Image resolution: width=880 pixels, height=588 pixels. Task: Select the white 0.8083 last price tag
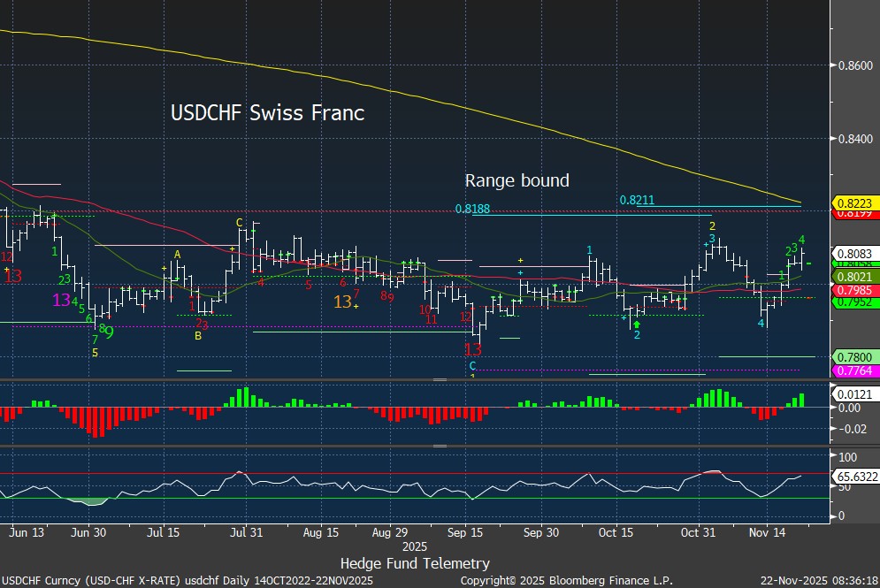tap(853, 254)
